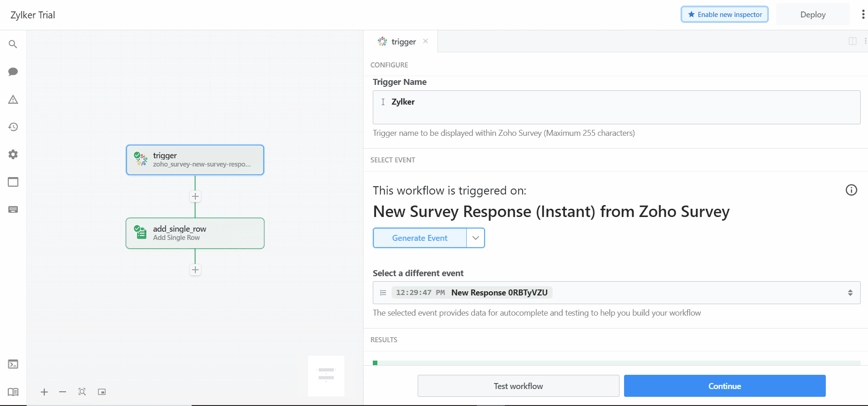Click the Trigger Name input field
868x406 pixels.
tap(616, 107)
